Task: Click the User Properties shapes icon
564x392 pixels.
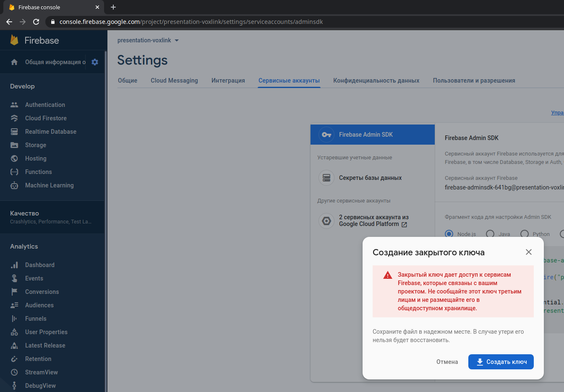Action: pyautogui.click(x=14, y=332)
